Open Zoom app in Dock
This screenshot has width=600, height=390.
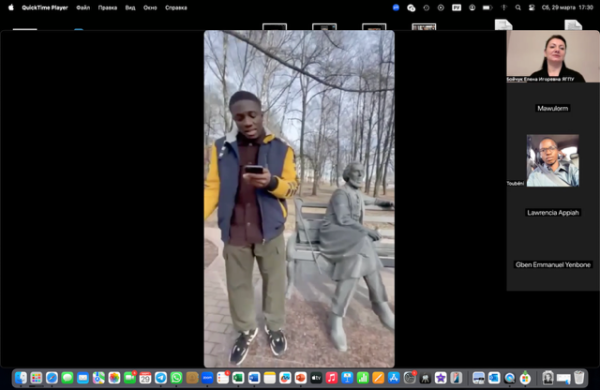point(207,378)
